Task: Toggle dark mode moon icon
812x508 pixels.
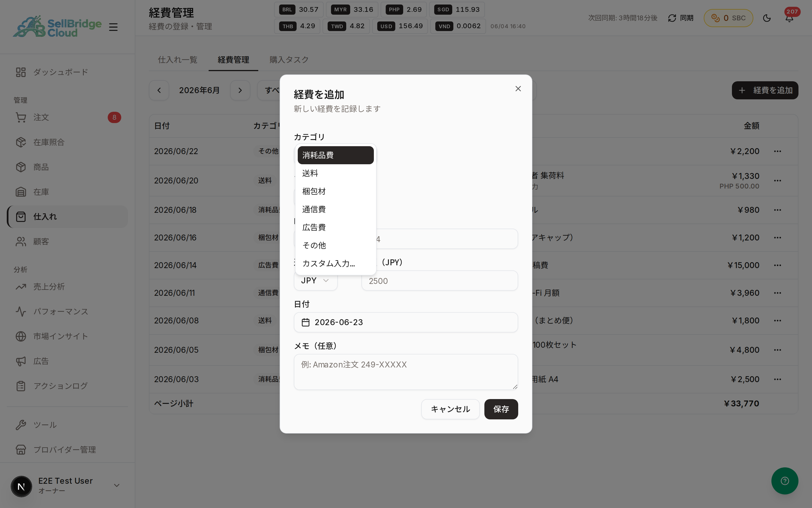Action: [x=767, y=18]
